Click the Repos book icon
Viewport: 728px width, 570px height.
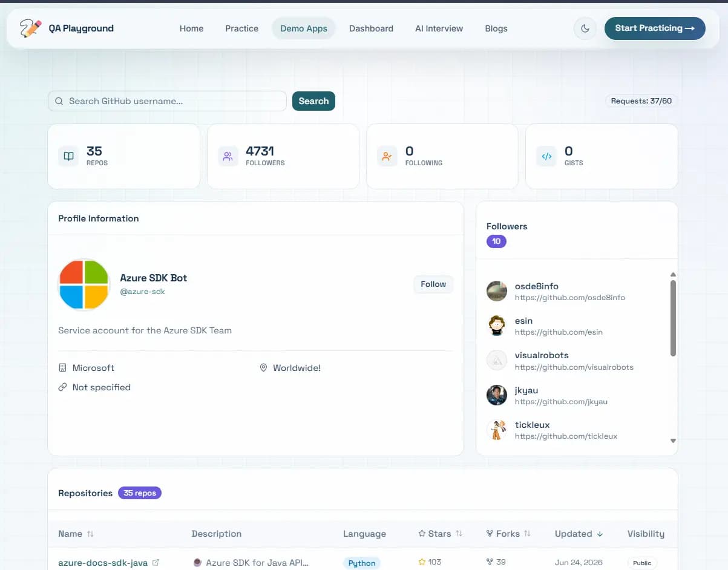pyautogui.click(x=69, y=156)
